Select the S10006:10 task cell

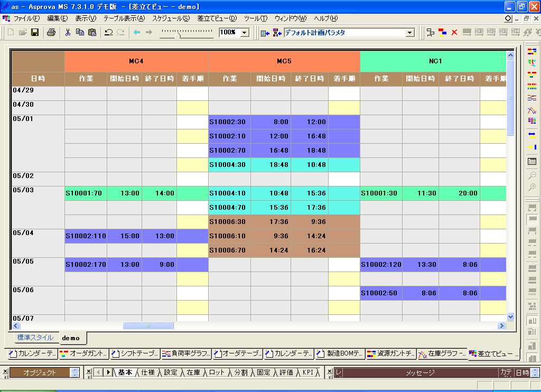[x=229, y=236]
